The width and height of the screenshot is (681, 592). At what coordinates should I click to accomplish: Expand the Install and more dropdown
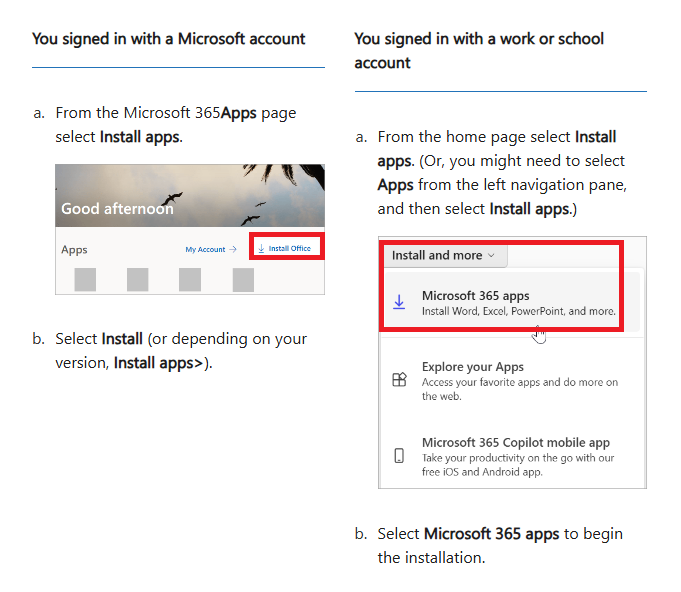(x=443, y=255)
